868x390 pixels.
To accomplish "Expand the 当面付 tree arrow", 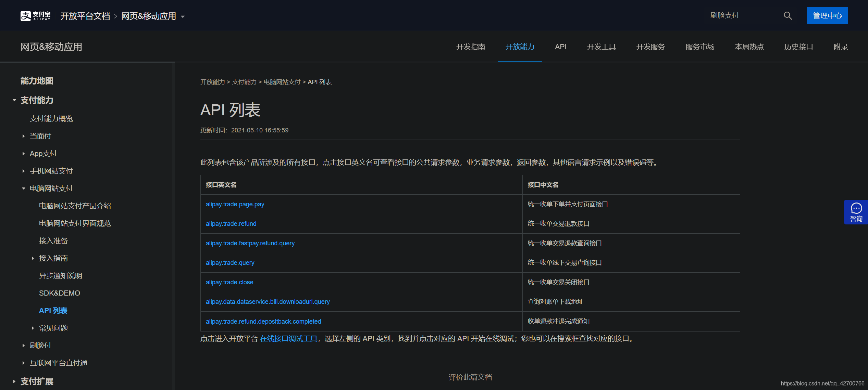I will click(23, 136).
